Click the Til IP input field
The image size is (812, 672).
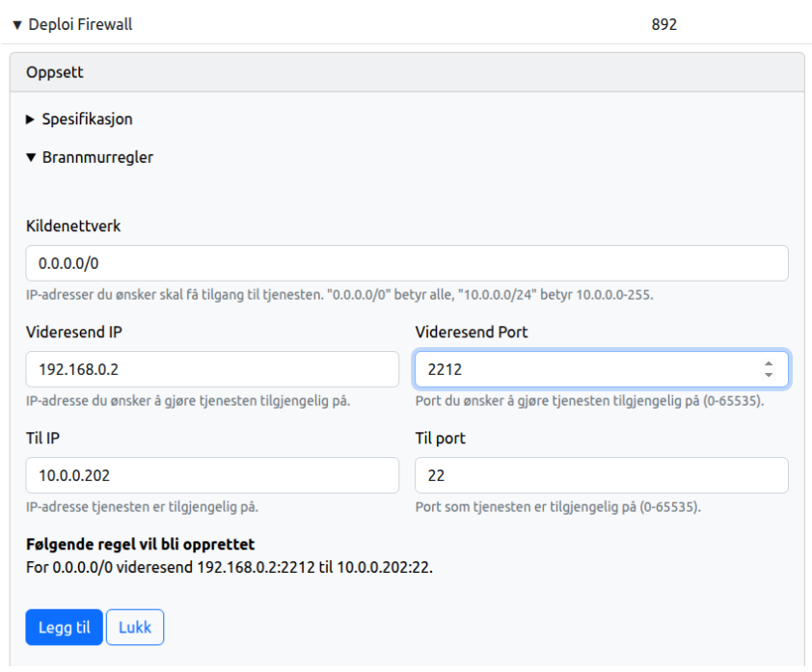[212, 475]
